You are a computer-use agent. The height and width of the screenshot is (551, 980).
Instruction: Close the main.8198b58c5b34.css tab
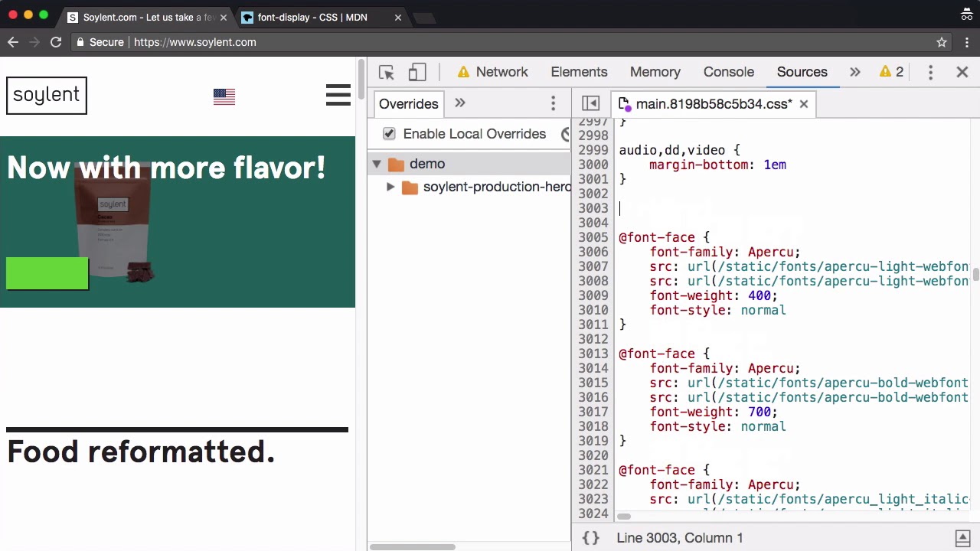click(x=804, y=104)
